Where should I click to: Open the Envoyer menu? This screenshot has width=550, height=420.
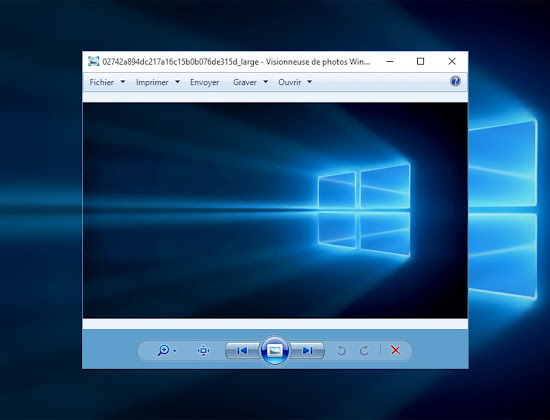pyautogui.click(x=204, y=82)
